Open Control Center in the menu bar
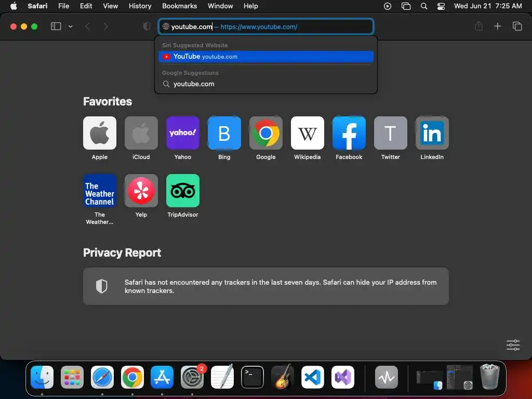This screenshot has width=532, height=399. point(441,6)
